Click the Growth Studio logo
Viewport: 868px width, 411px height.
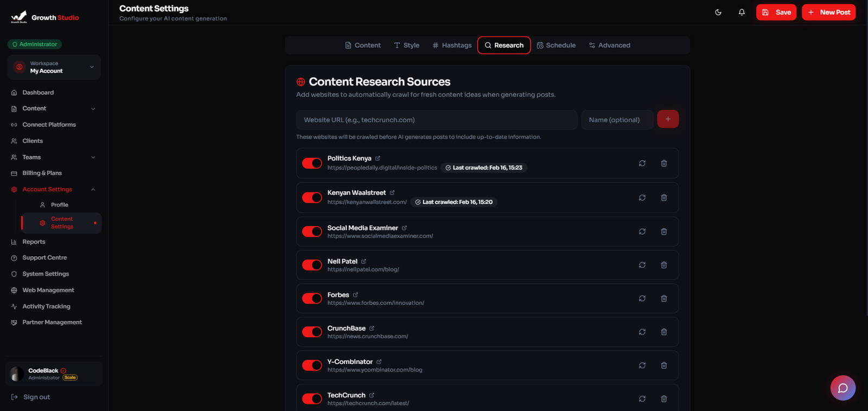coord(44,17)
